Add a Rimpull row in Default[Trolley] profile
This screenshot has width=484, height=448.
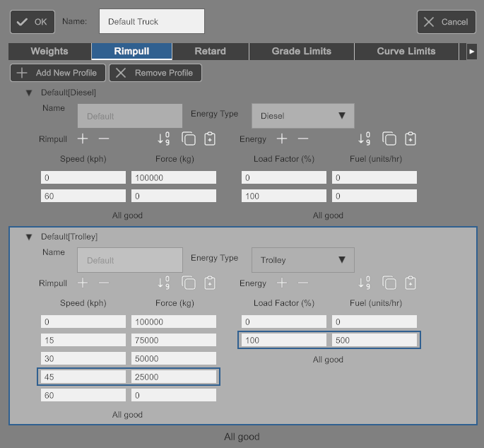point(83,283)
